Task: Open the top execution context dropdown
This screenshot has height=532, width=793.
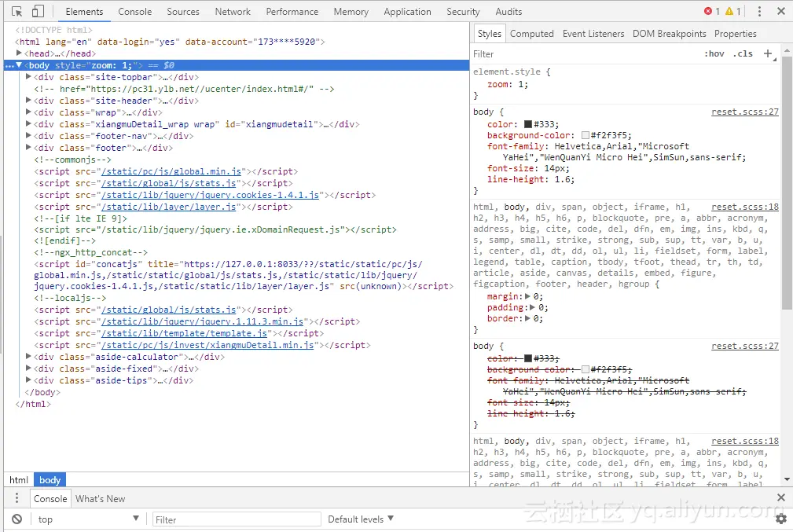Action: (x=88, y=519)
